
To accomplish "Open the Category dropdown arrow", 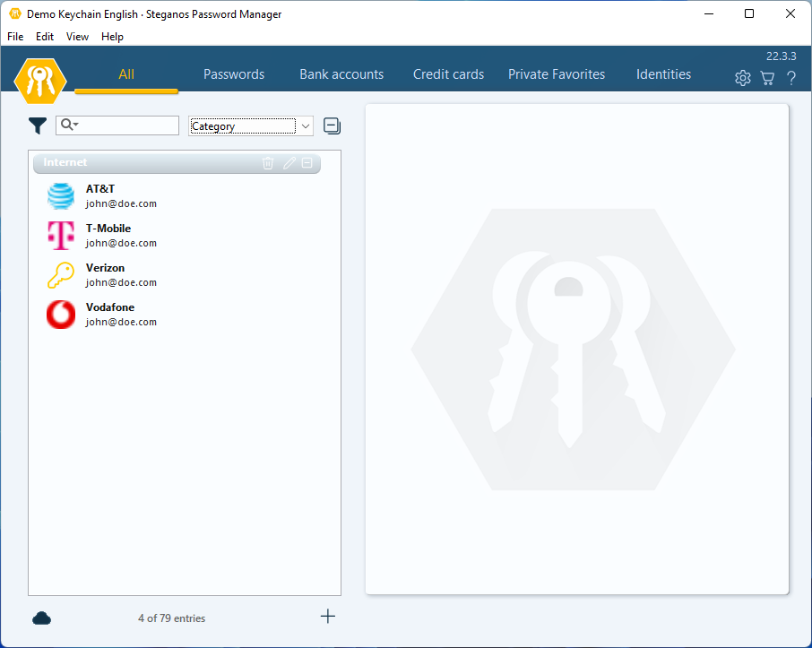I will pyautogui.click(x=306, y=125).
